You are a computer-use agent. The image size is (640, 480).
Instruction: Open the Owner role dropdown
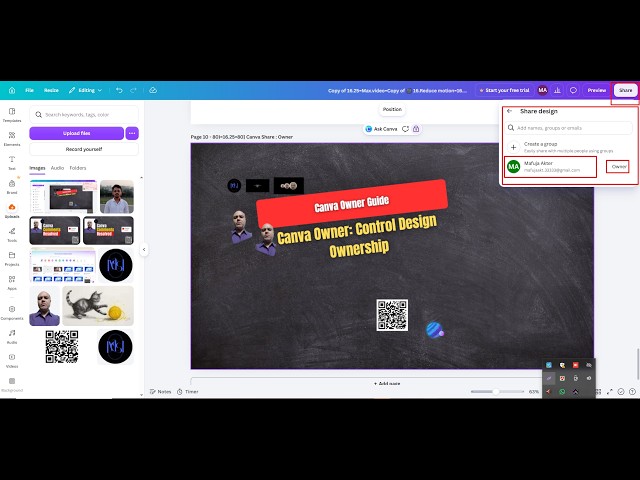tap(618, 167)
